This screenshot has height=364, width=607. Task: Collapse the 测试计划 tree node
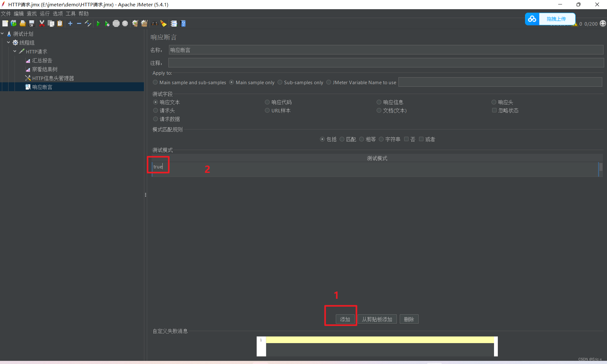point(3,34)
